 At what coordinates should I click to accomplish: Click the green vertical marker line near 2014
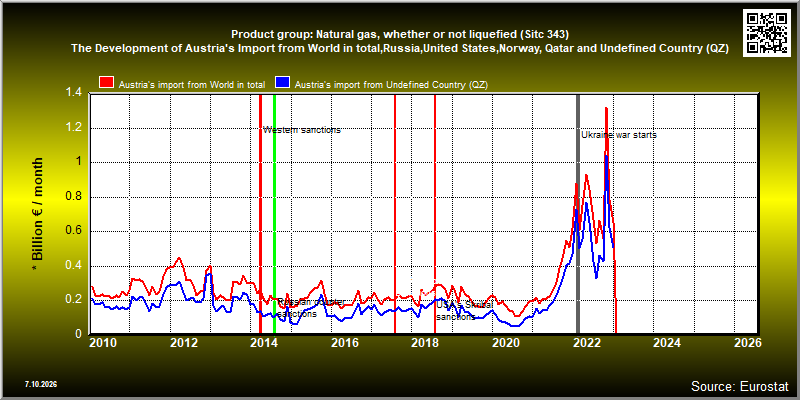pyautogui.click(x=274, y=214)
